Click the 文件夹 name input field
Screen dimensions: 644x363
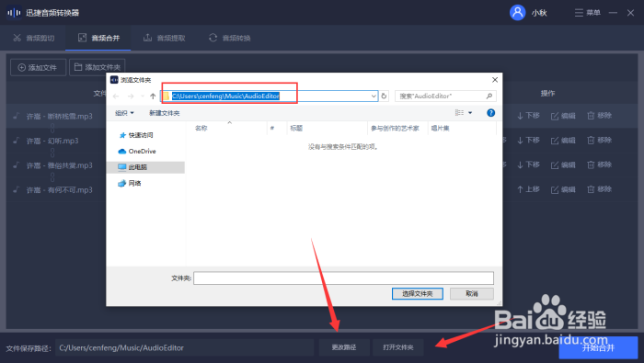coord(343,278)
